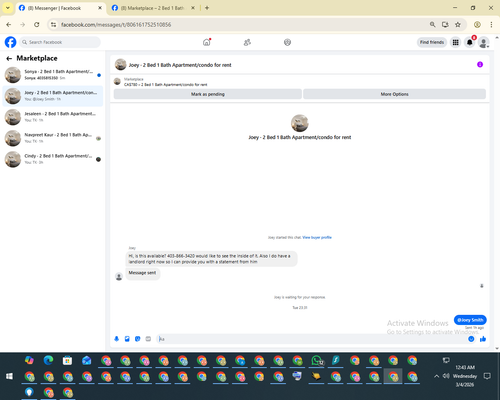Record a voice clip with microphone icon
Viewport: 500px width, 400px height.
117,339
